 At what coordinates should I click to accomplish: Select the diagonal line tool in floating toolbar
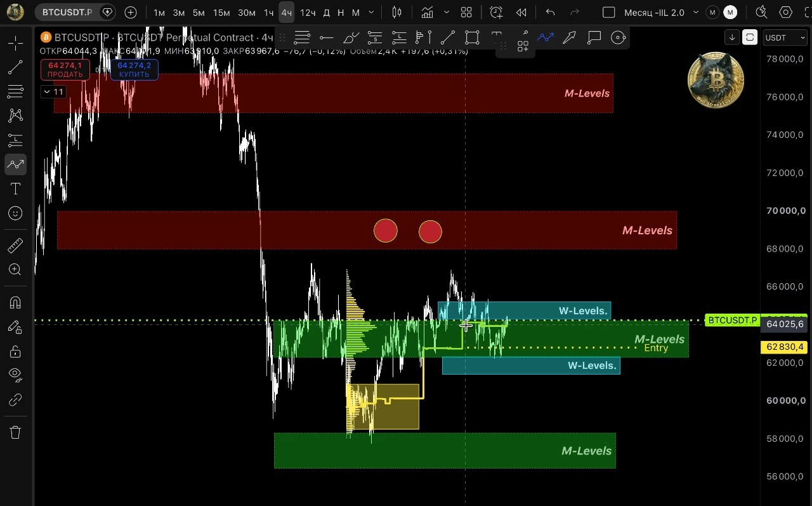pos(448,38)
